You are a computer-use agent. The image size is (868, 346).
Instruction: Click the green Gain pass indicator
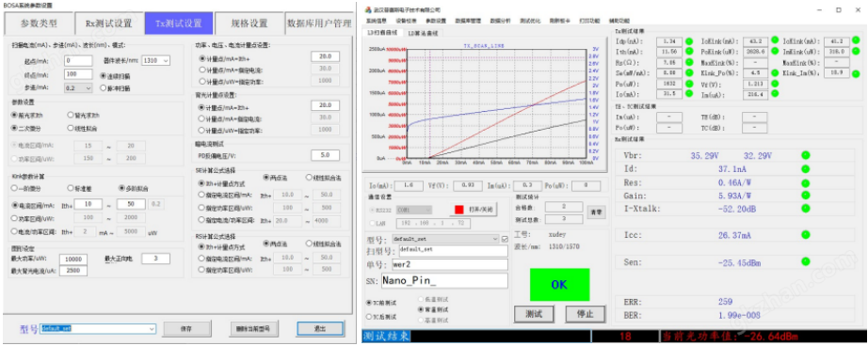[806, 196]
